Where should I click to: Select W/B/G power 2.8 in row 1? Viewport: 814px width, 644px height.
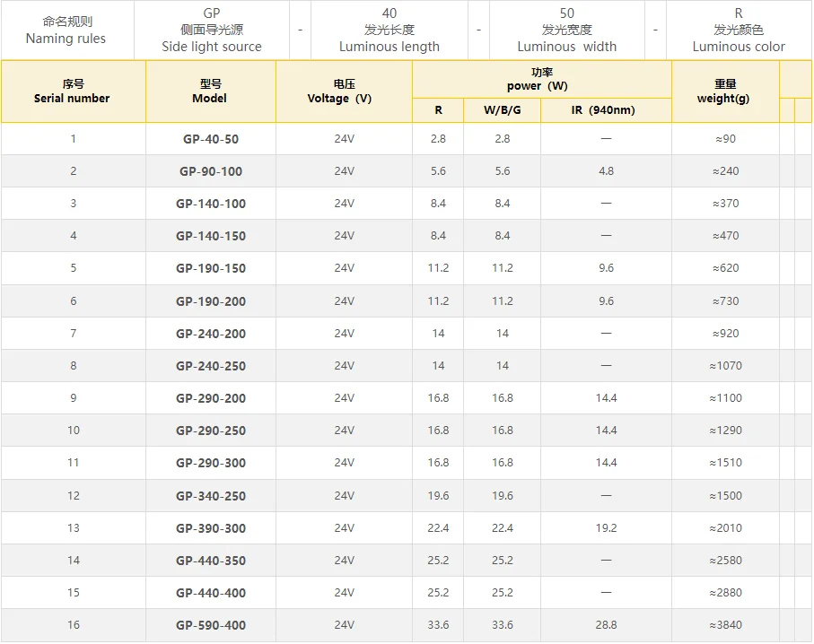(x=502, y=139)
